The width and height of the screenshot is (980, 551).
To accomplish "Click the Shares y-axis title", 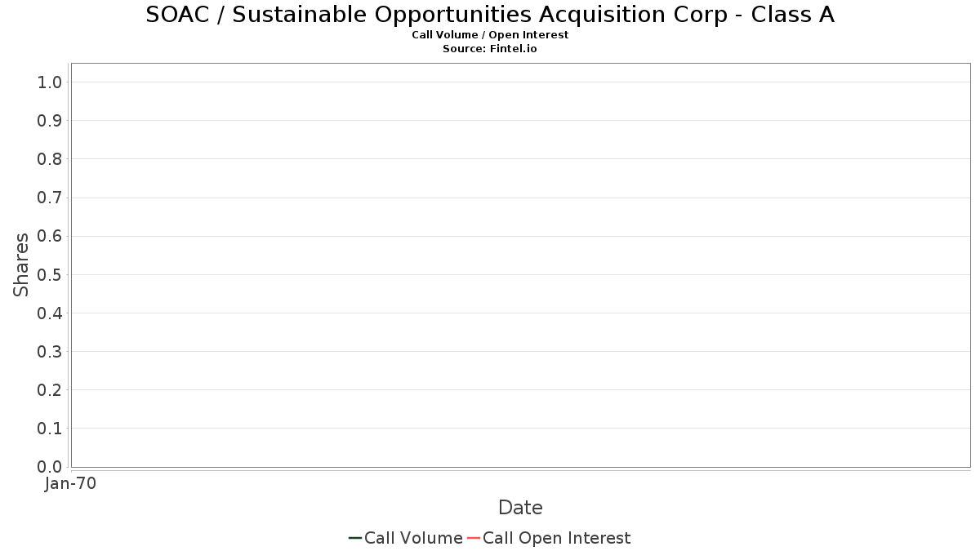I will (22, 264).
